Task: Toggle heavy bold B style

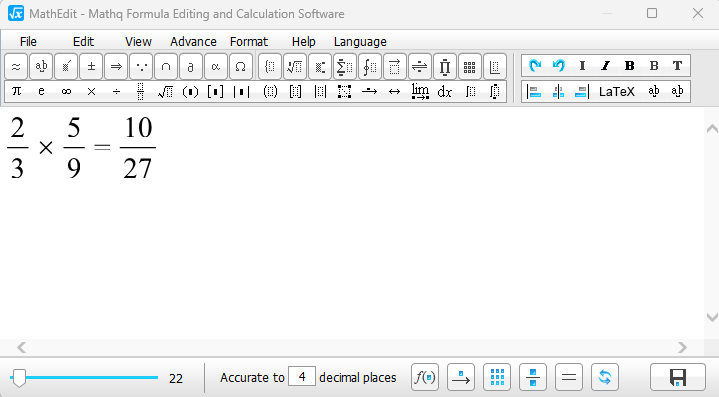Action: [630, 66]
